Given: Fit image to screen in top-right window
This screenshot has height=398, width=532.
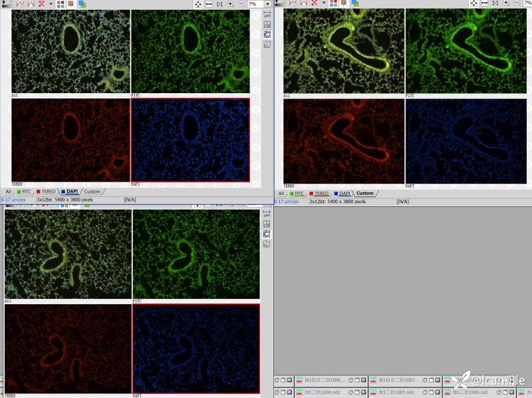Looking at the screenshot, I should point(473,3).
